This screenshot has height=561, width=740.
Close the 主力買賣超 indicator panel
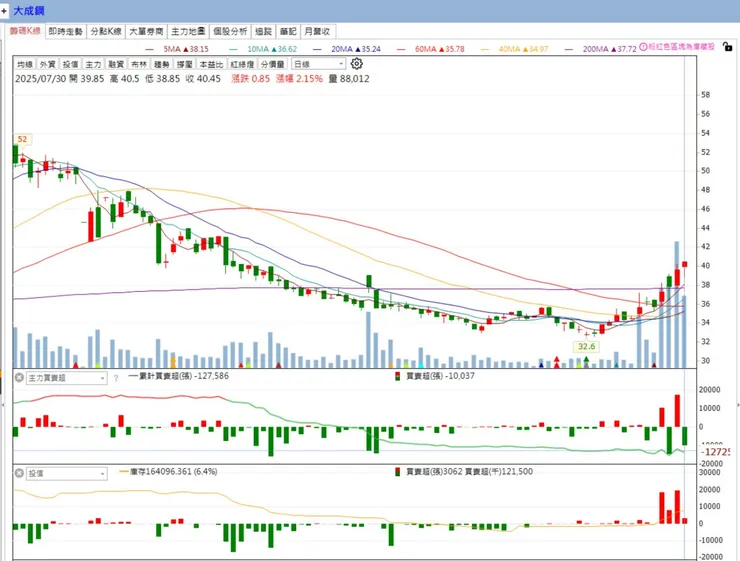[x=19, y=377]
